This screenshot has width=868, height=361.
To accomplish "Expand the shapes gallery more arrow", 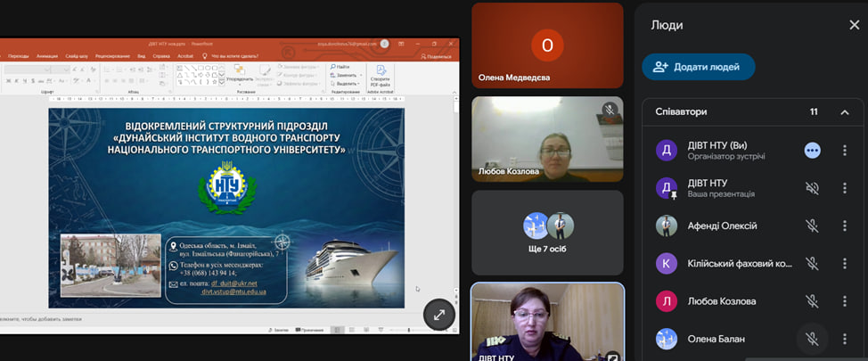I will coord(221,83).
